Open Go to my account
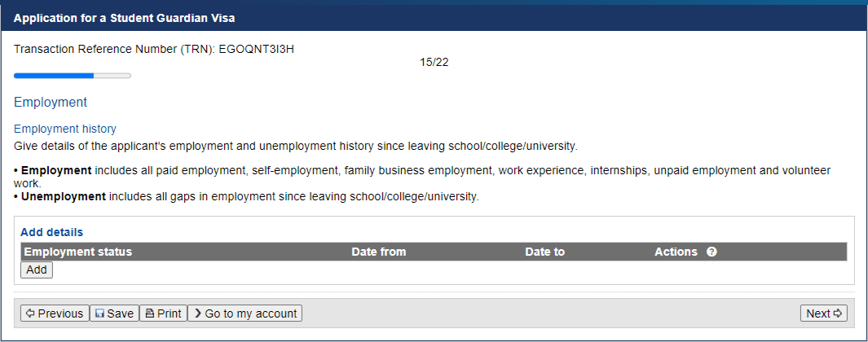 point(245,313)
